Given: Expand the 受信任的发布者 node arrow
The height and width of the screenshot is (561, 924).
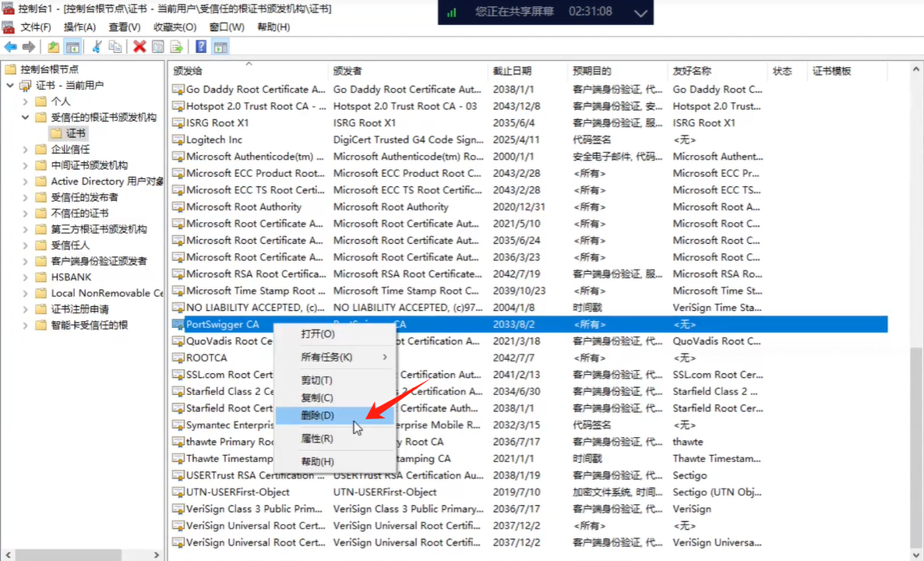Looking at the screenshot, I should tap(26, 197).
